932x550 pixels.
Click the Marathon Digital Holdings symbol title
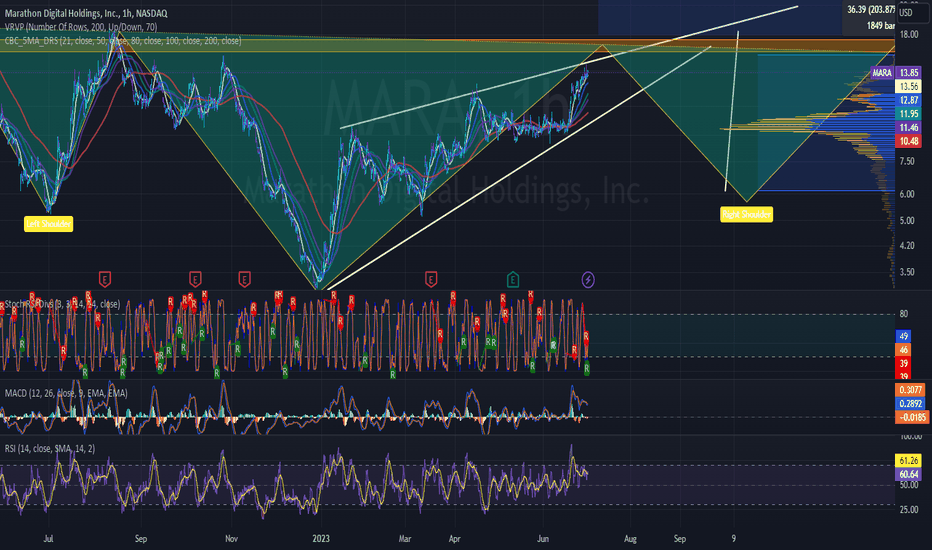click(x=86, y=13)
